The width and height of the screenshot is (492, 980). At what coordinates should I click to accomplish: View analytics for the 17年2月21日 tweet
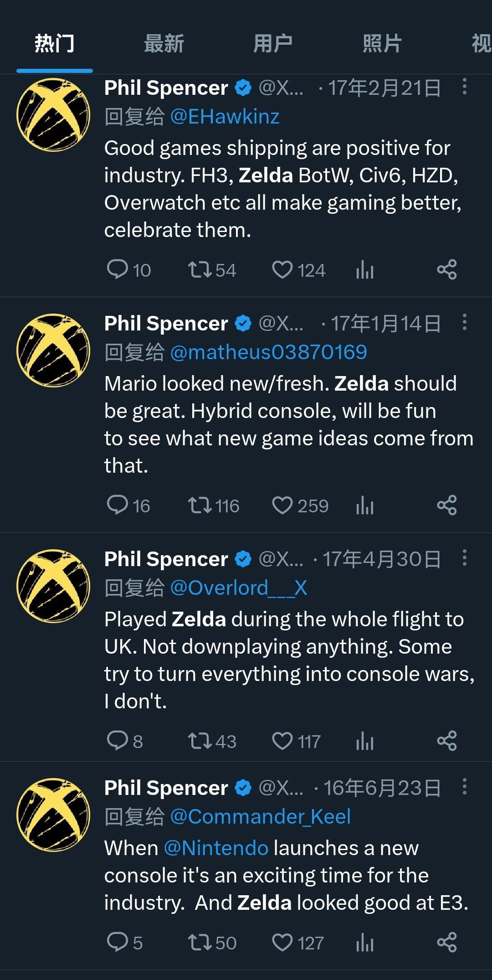pos(365,270)
